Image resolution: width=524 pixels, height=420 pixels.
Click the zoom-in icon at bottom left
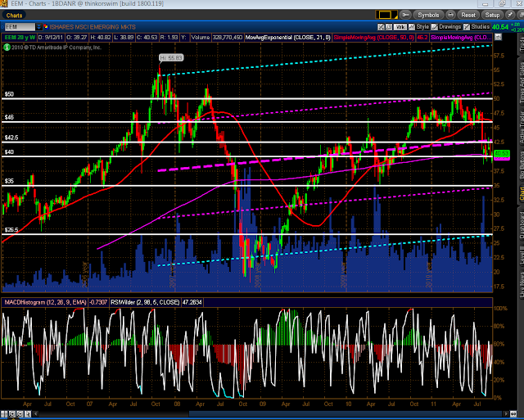point(12,414)
